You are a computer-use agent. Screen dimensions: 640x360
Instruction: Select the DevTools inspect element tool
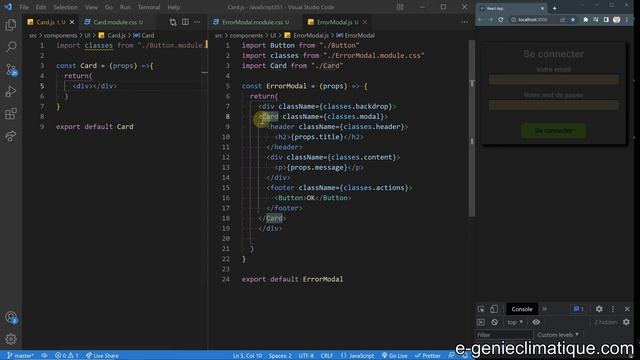coord(481,309)
